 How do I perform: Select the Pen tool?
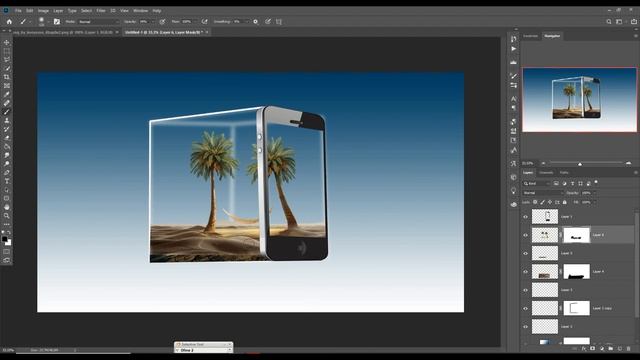[7, 172]
